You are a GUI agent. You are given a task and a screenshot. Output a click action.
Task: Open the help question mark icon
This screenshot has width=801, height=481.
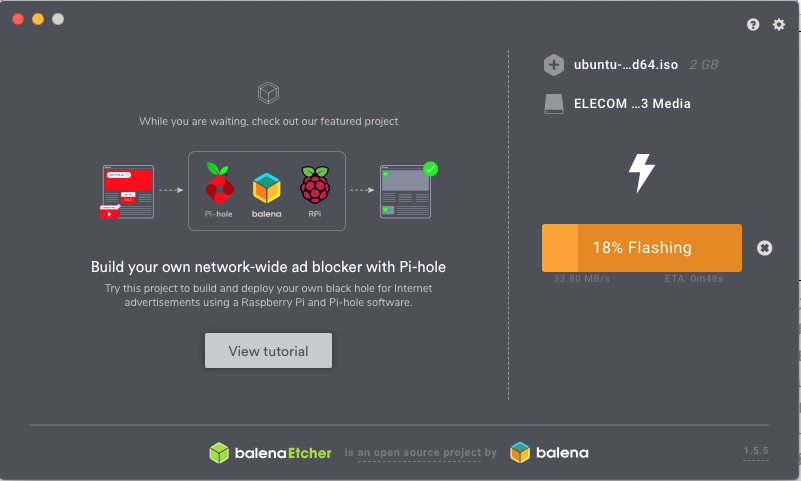752,25
